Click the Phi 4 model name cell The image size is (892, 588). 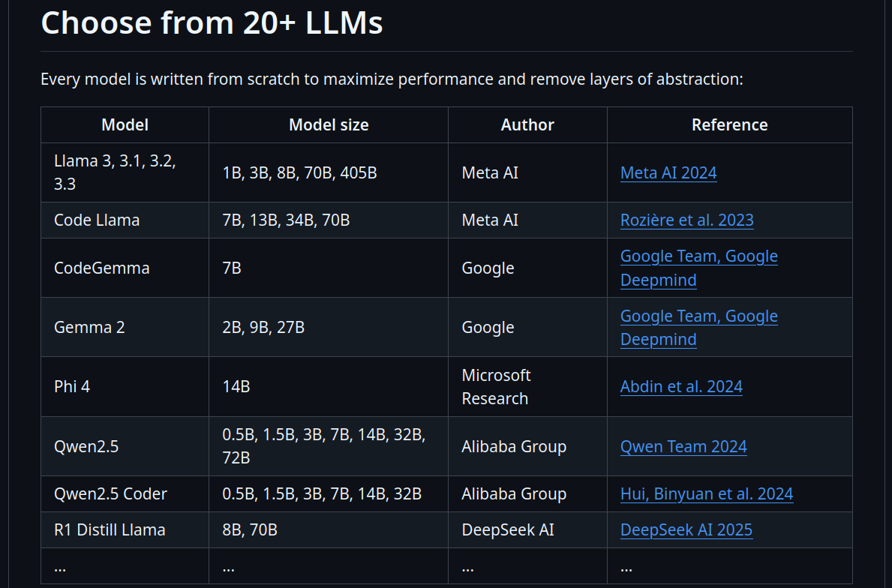pyautogui.click(x=72, y=386)
